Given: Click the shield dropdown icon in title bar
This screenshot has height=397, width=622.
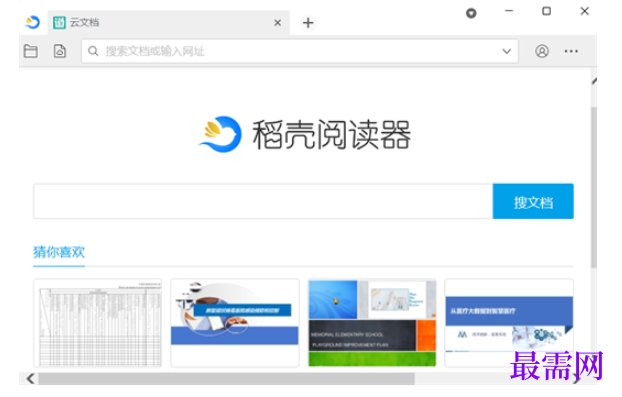Looking at the screenshot, I should coord(471,13).
